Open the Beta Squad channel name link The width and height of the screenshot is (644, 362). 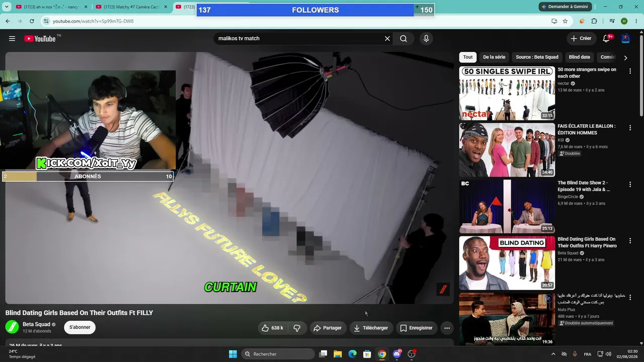point(36,324)
